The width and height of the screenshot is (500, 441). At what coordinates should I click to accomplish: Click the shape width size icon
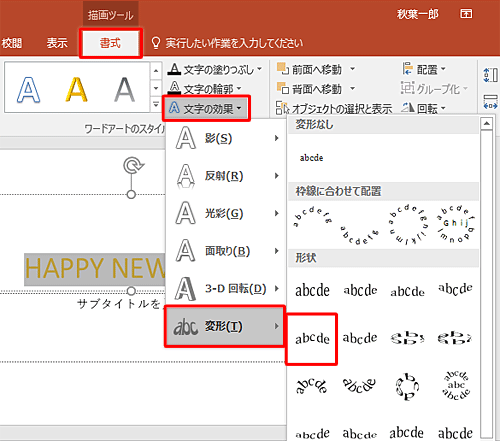click(490, 102)
